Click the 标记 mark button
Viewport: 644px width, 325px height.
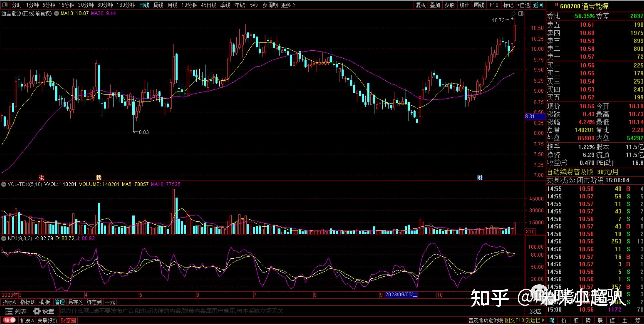point(508,5)
